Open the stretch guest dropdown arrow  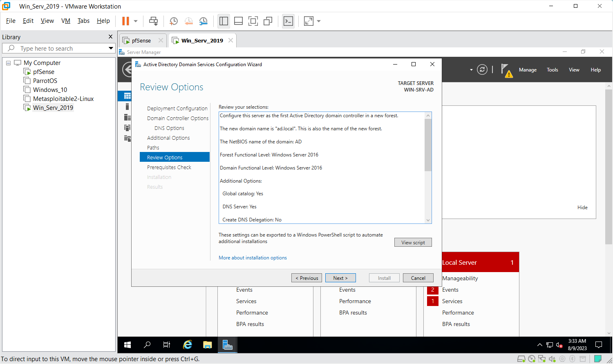click(319, 21)
